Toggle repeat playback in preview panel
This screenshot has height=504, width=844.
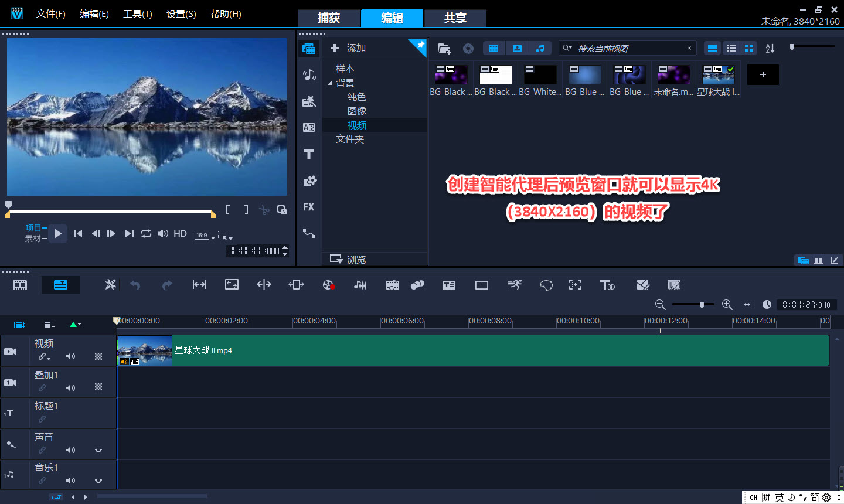tap(146, 234)
